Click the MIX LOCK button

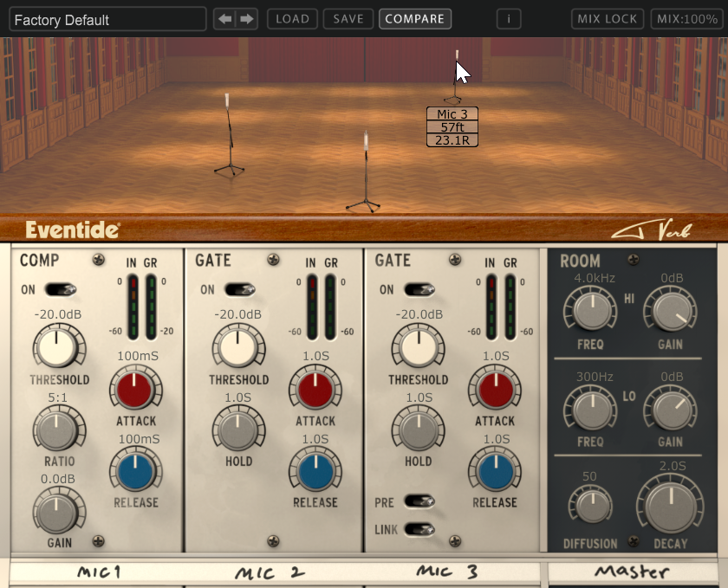(607, 18)
